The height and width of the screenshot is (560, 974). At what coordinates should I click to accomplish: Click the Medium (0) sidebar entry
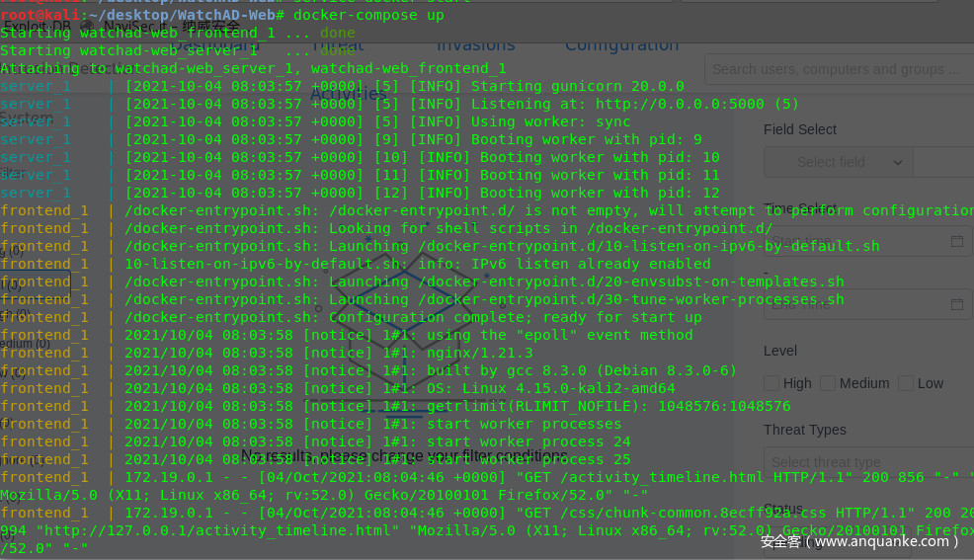click(26, 344)
